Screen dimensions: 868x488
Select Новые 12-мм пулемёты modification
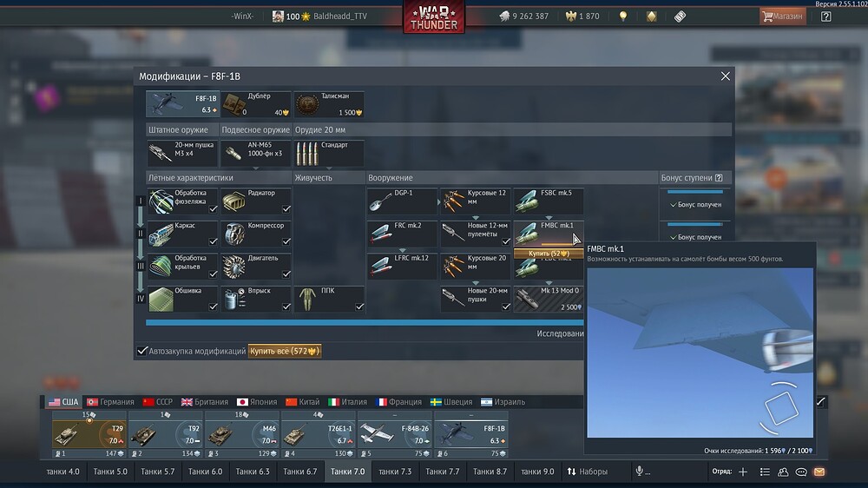475,234
